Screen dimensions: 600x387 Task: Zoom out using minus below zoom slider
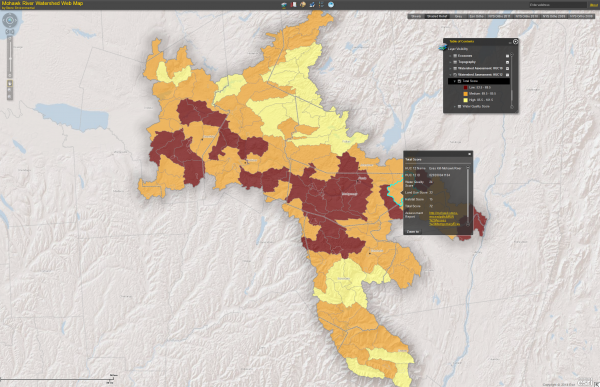(x=10, y=76)
